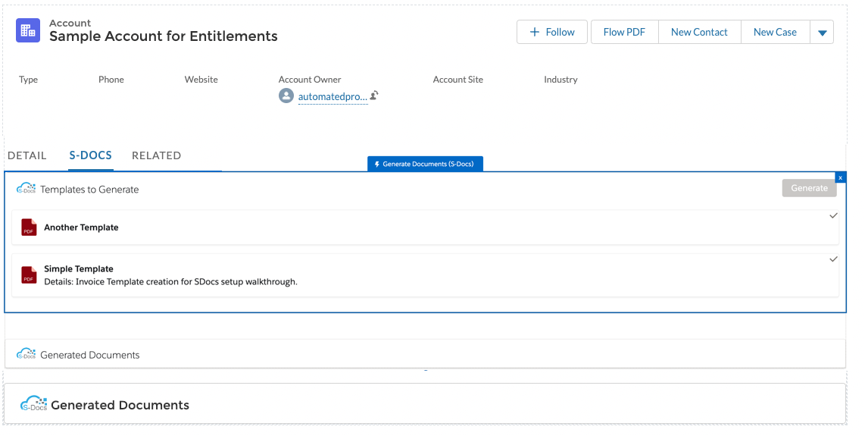The height and width of the screenshot is (439, 868).
Task: Open the RELATED tab
Action: coord(157,155)
